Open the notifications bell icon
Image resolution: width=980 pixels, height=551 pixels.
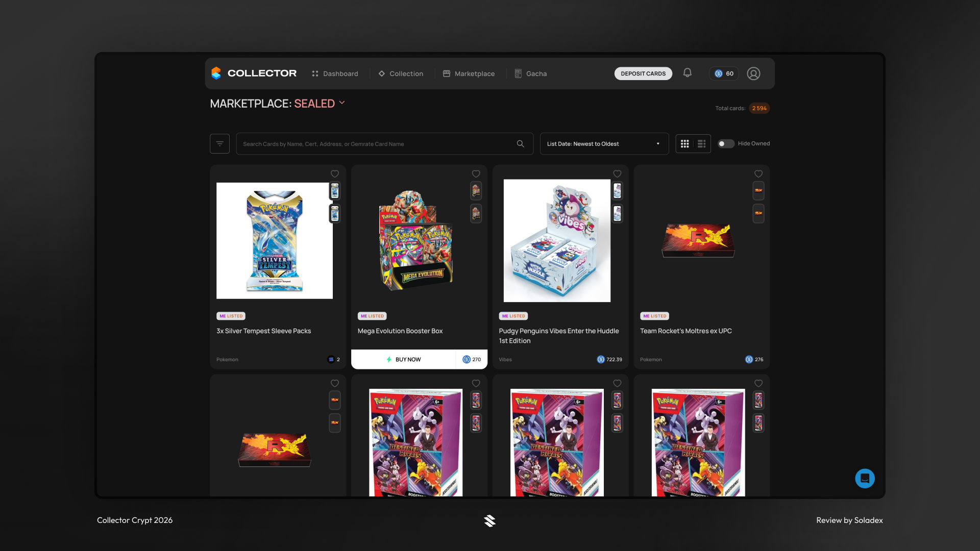(688, 73)
